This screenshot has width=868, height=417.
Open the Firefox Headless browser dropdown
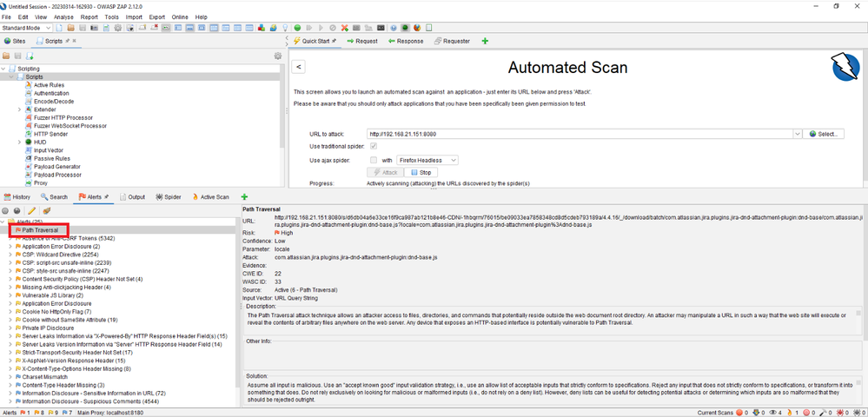point(427,160)
